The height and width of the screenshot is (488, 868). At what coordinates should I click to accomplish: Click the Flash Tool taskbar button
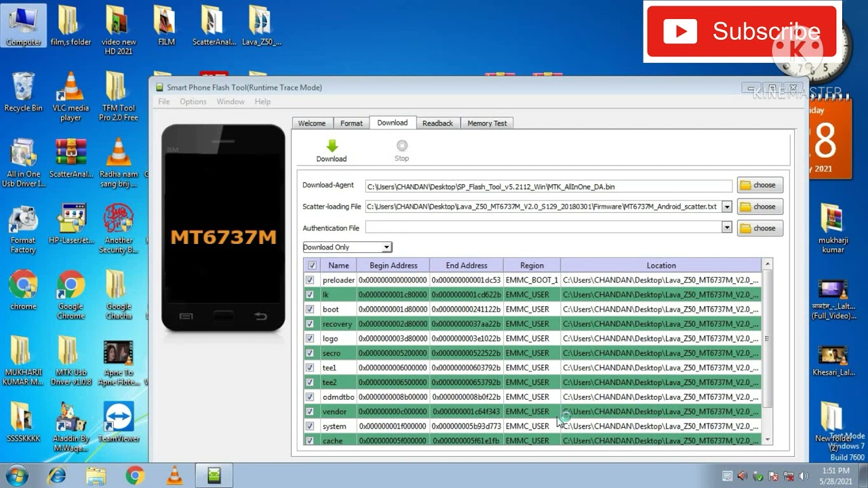click(214, 476)
